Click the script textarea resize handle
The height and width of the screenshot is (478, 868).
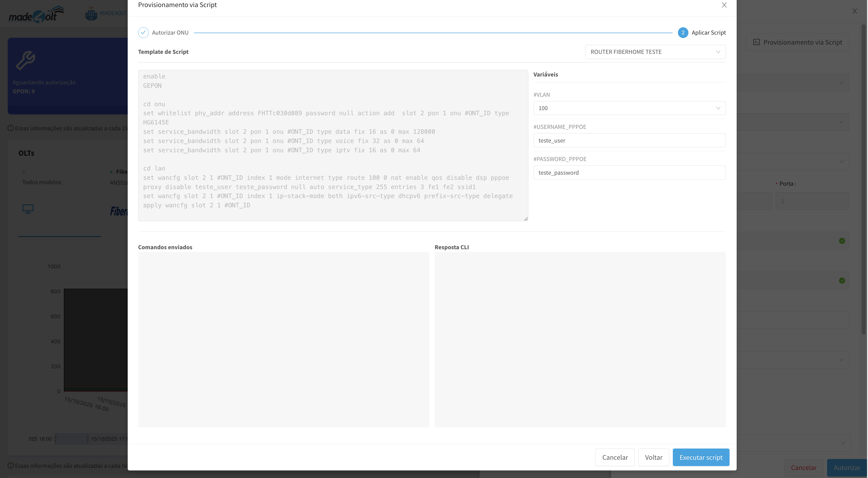click(526, 219)
